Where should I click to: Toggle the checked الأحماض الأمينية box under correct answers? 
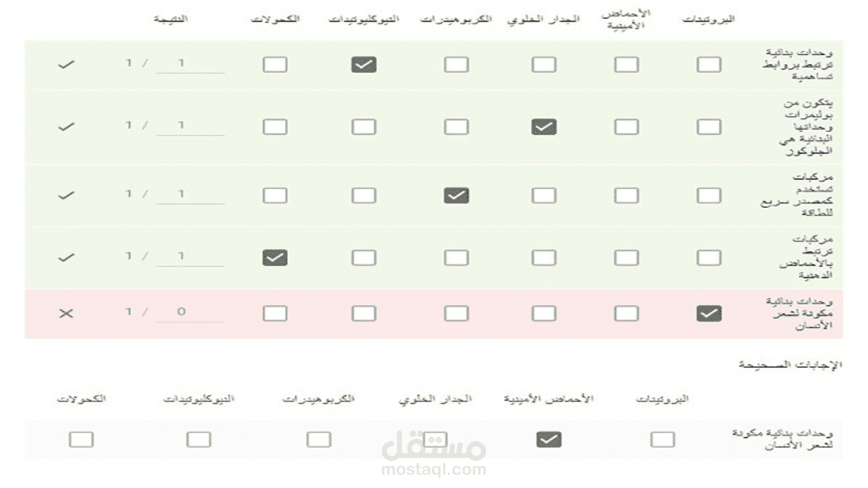(x=549, y=440)
